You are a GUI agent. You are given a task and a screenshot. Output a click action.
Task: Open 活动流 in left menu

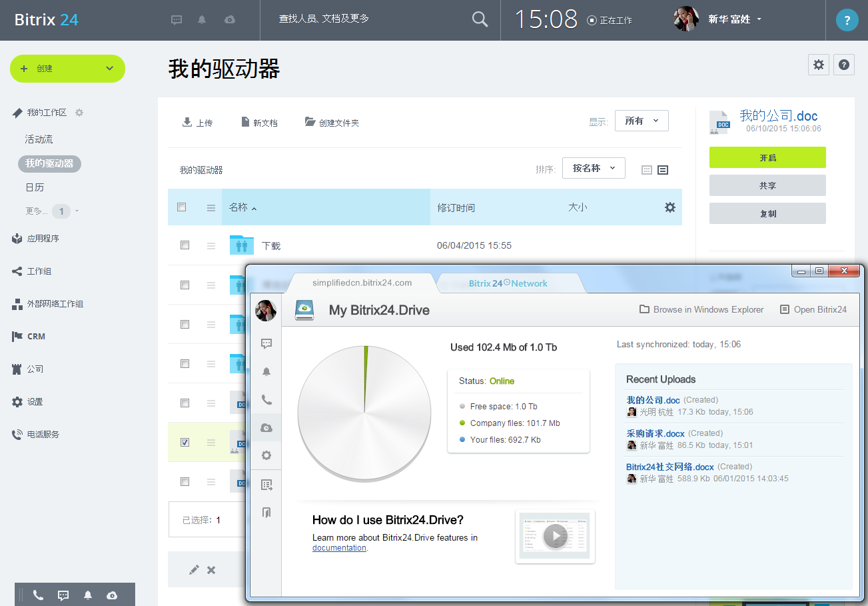tap(39, 139)
